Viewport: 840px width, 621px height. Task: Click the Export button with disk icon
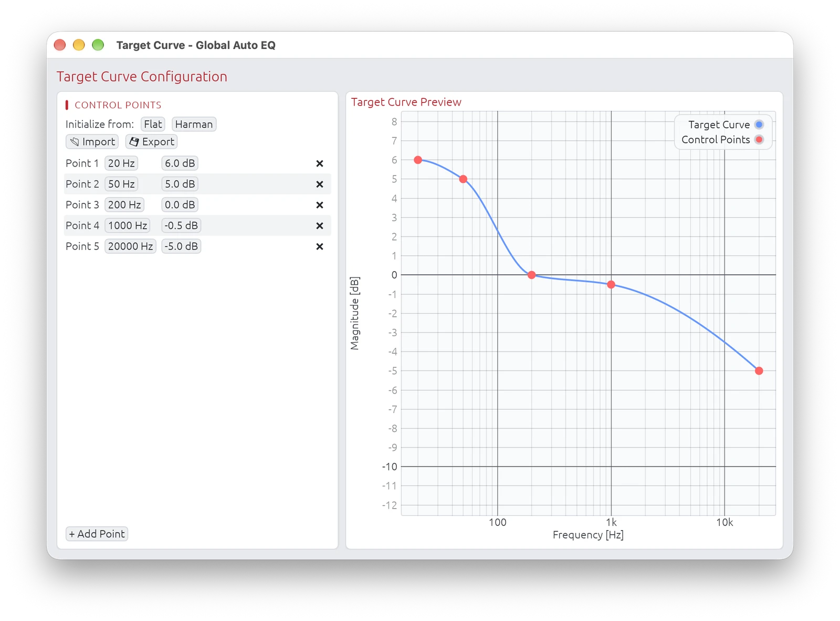pos(152,142)
